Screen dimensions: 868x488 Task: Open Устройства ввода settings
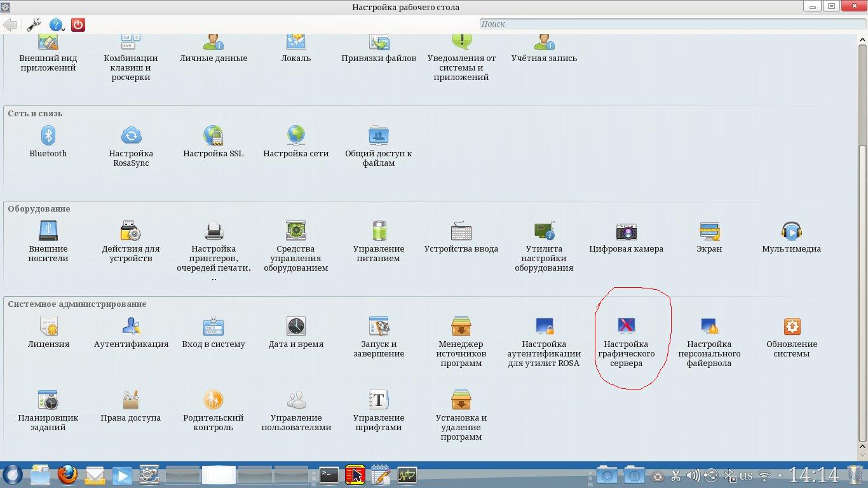(461, 237)
